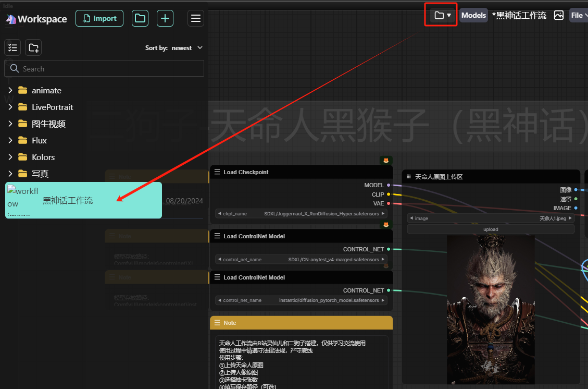Click the Models button in the top bar

(x=473, y=16)
